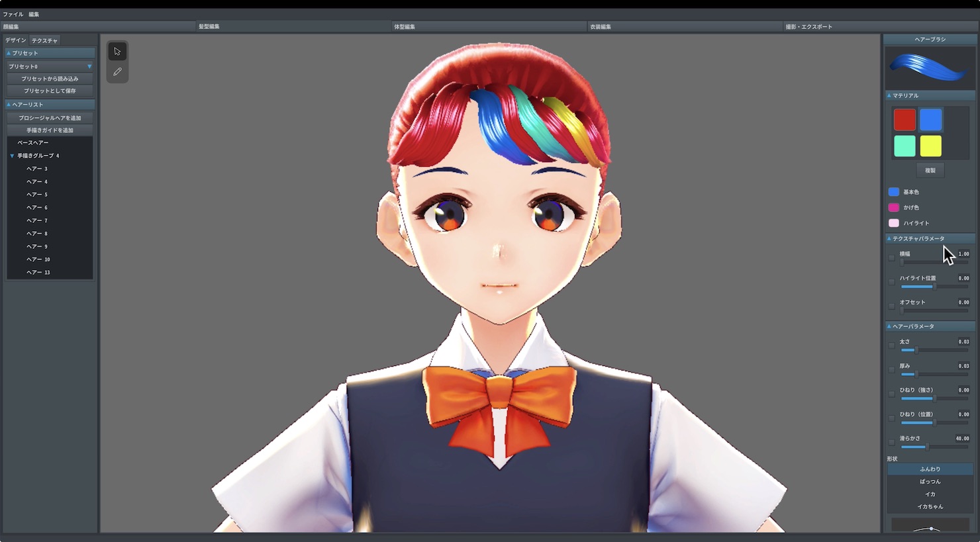The width and height of the screenshot is (980, 542).
Task: Select the blue material swatch
Action: click(x=930, y=120)
